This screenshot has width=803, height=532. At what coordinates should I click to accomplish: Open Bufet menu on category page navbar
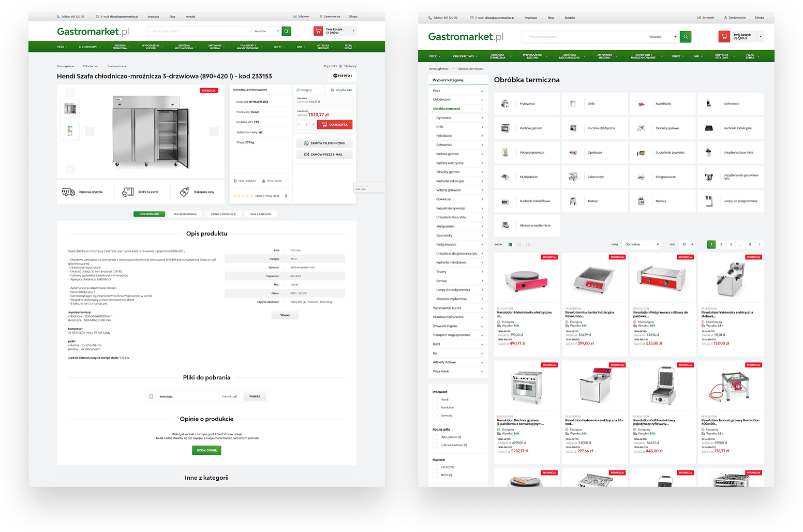click(678, 56)
